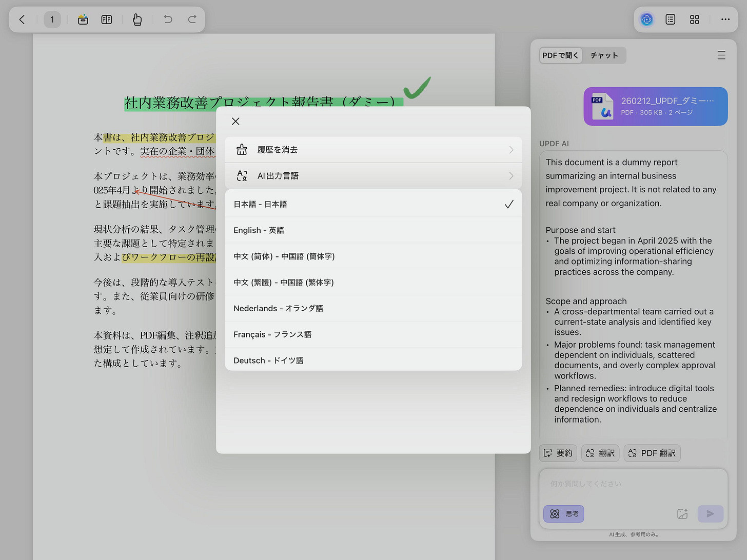Expand the AI出力言語 setting

pos(373,175)
